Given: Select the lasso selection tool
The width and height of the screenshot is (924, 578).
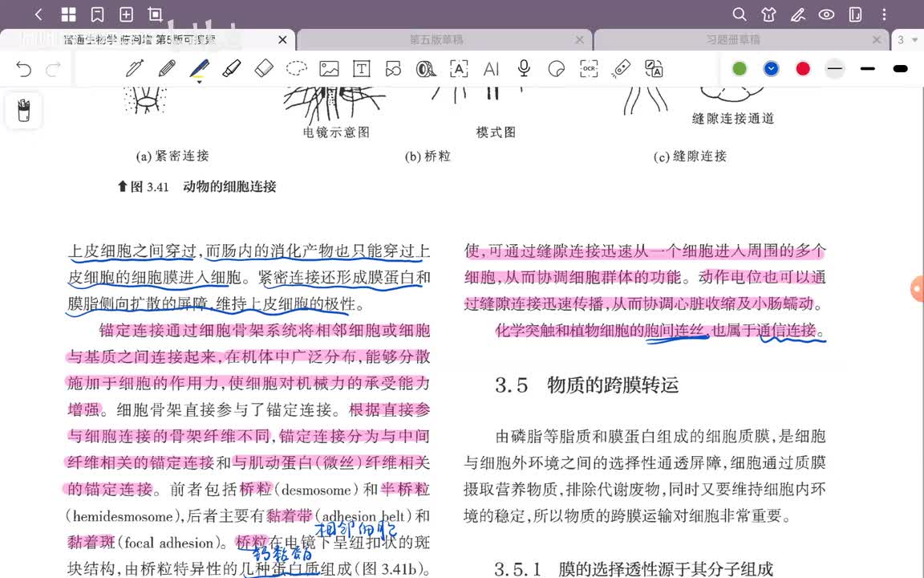Looking at the screenshot, I should (297, 68).
